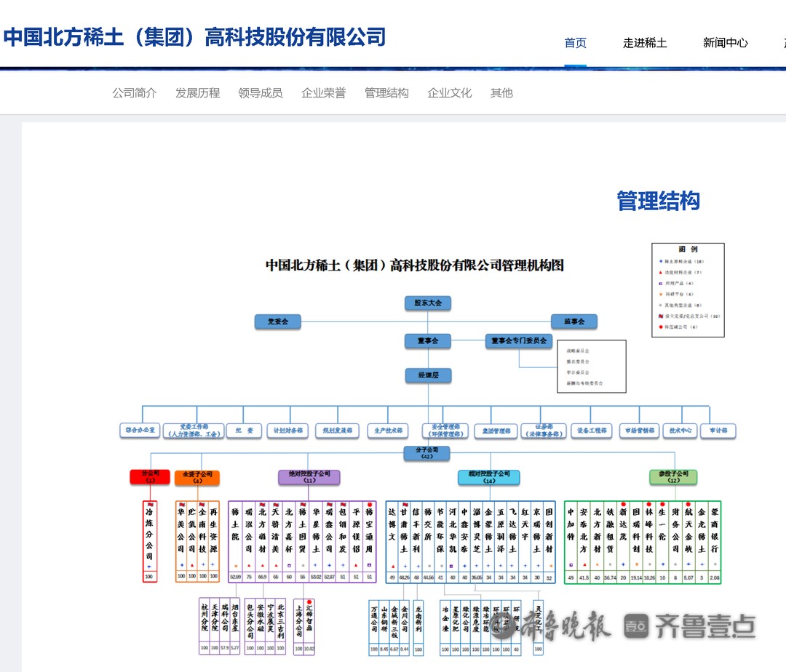Open 新闻中心 from the top navigation
Image resolution: width=786 pixels, height=672 pixels.
(725, 43)
